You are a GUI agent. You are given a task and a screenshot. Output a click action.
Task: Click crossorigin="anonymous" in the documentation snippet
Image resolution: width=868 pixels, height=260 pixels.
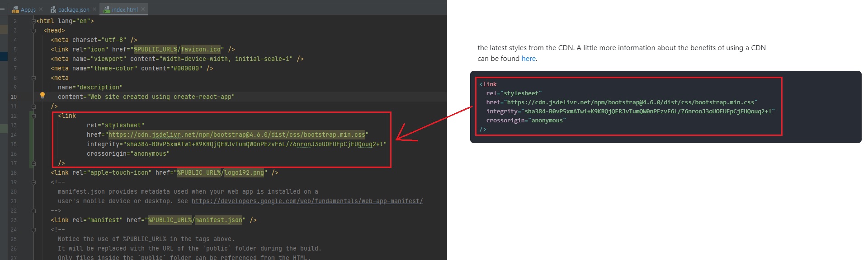pyautogui.click(x=526, y=120)
